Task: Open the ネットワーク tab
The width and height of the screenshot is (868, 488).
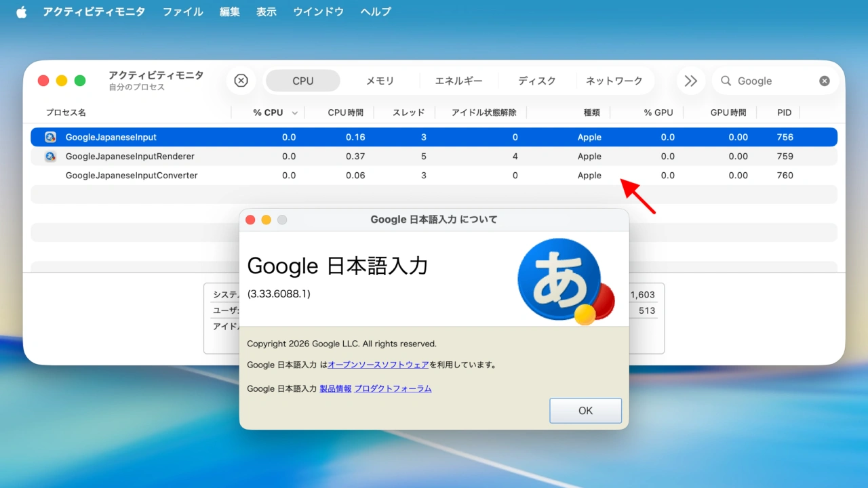Action: point(614,81)
